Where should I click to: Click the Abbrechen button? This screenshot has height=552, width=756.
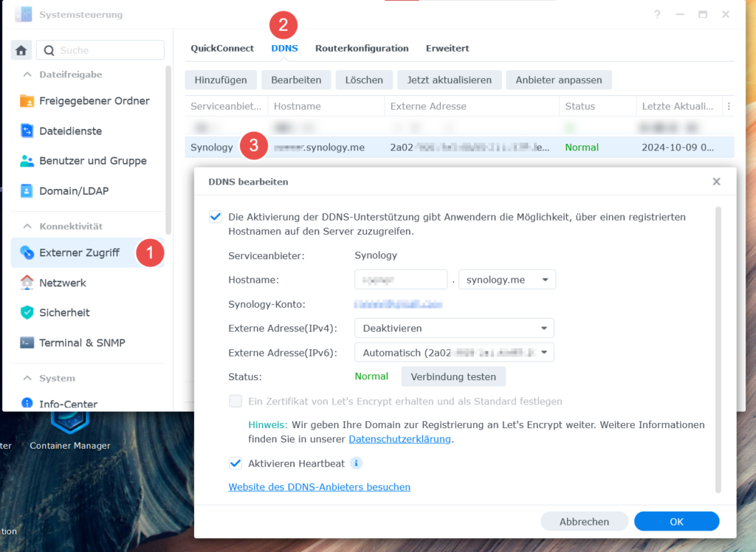585,522
